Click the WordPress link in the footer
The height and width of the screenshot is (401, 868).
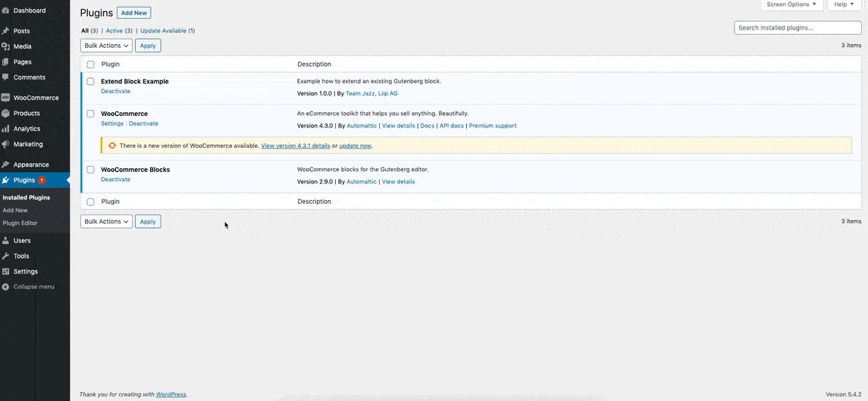point(171,394)
